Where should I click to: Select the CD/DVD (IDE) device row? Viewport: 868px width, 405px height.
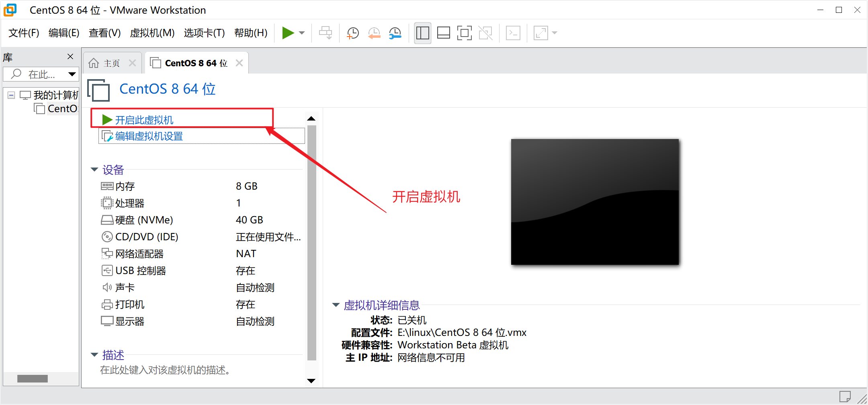(x=201, y=237)
